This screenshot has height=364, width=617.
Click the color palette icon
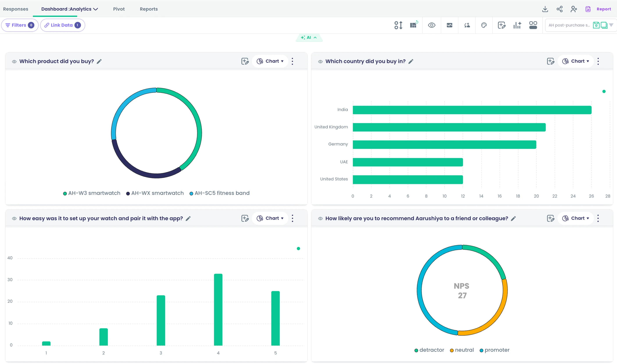pos(484,25)
